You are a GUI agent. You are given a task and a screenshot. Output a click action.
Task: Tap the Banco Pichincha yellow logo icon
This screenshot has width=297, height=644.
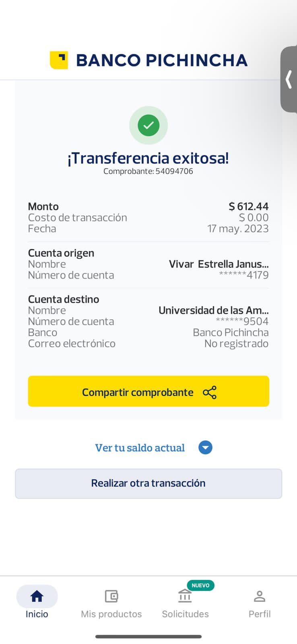[59, 60]
